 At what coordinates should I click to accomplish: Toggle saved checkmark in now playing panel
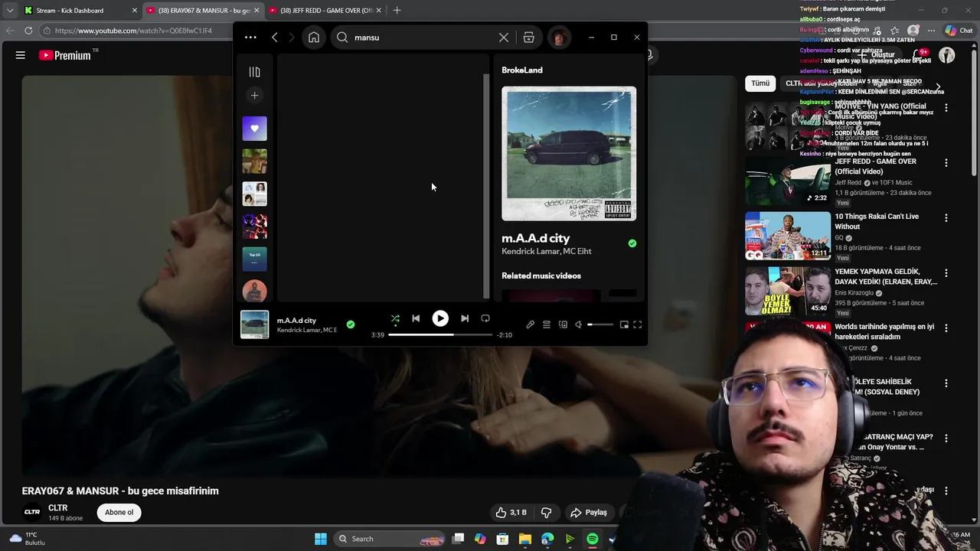tap(632, 243)
